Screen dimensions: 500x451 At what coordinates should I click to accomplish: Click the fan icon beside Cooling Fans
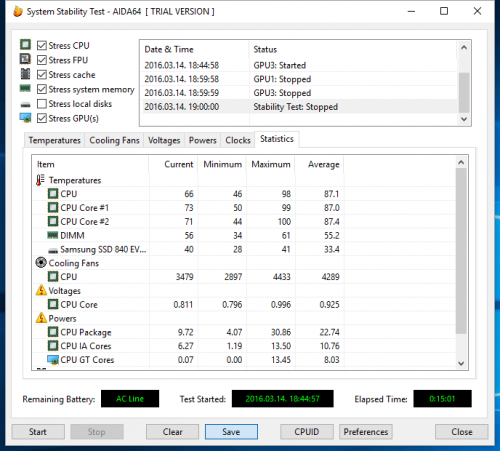[41, 263]
